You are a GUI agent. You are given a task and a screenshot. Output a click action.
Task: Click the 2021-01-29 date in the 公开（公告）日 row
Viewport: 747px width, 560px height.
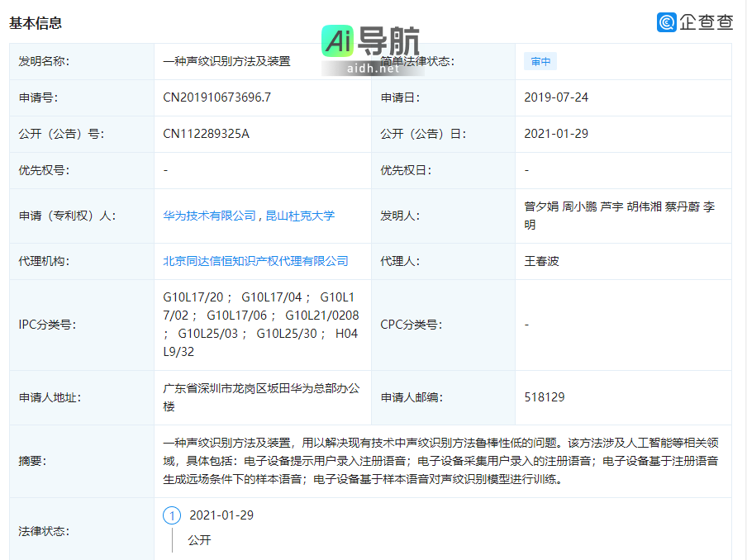(x=556, y=134)
